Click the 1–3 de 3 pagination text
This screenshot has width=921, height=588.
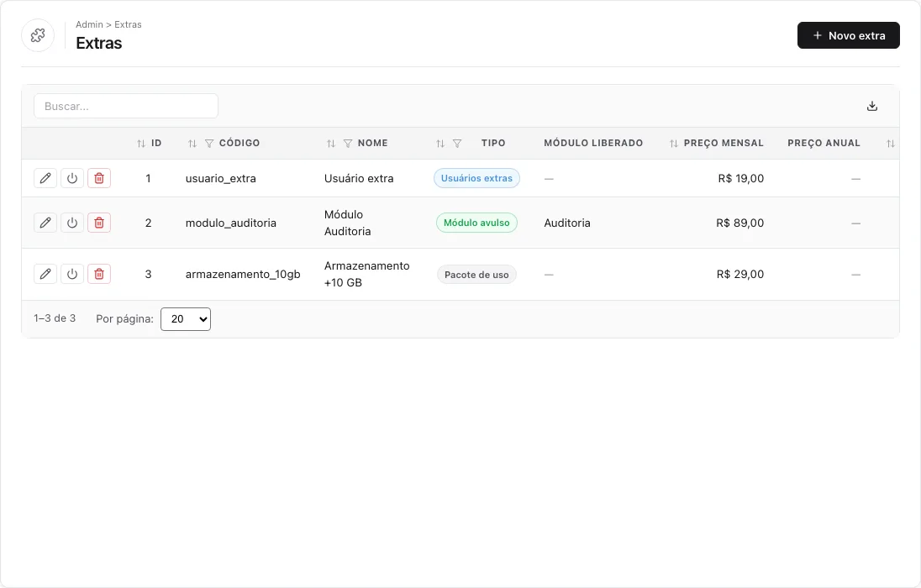tap(55, 318)
